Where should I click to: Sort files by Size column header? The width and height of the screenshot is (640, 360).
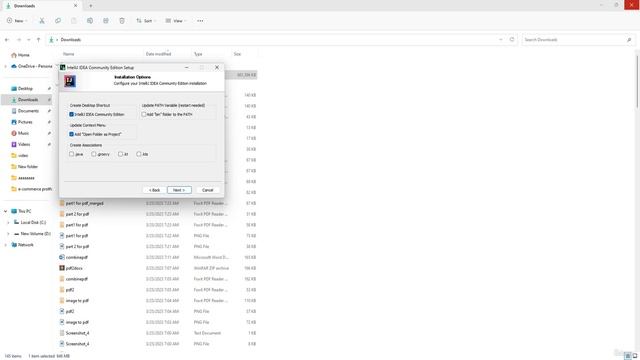coord(237,54)
